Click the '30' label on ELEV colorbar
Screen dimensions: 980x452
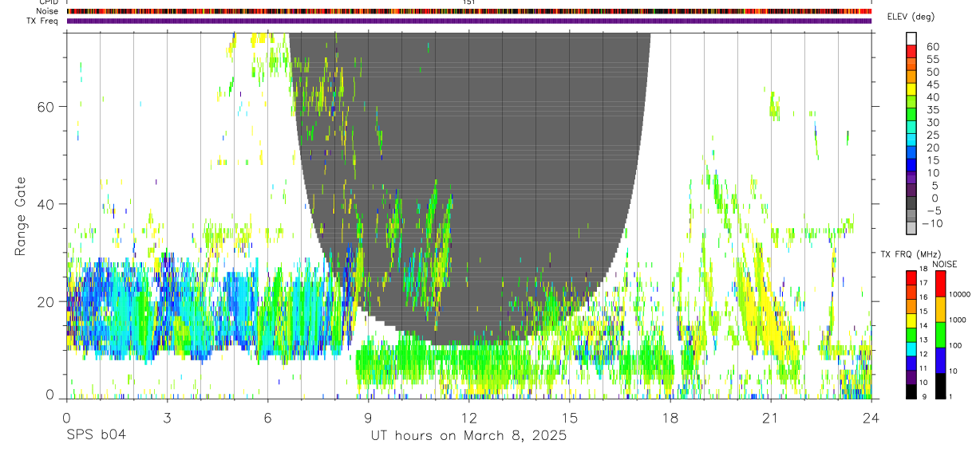(x=932, y=123)
